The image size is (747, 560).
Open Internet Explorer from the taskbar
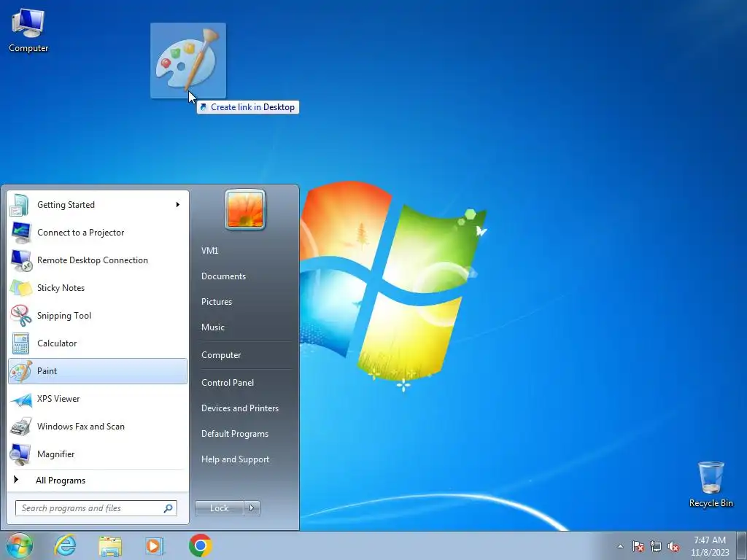65,545
